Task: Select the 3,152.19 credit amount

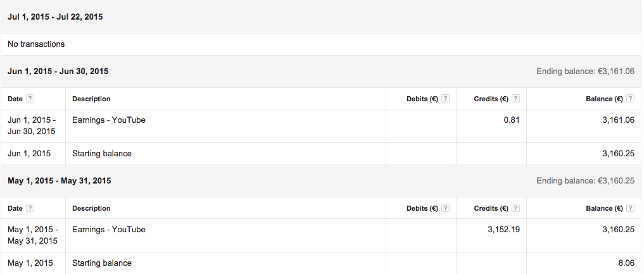Action: coord(502,230)
